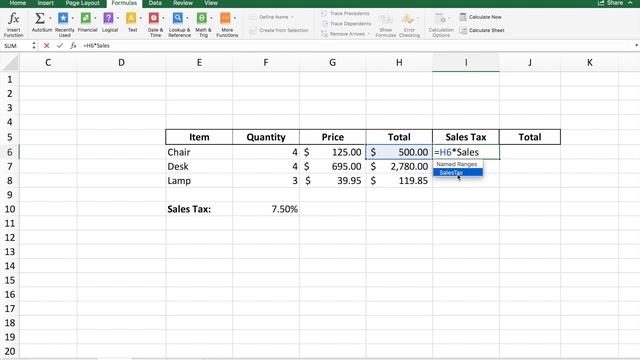The image size is (640, 360).
Task: Click the Calculate Sheet icon
Action: point(463,30)
